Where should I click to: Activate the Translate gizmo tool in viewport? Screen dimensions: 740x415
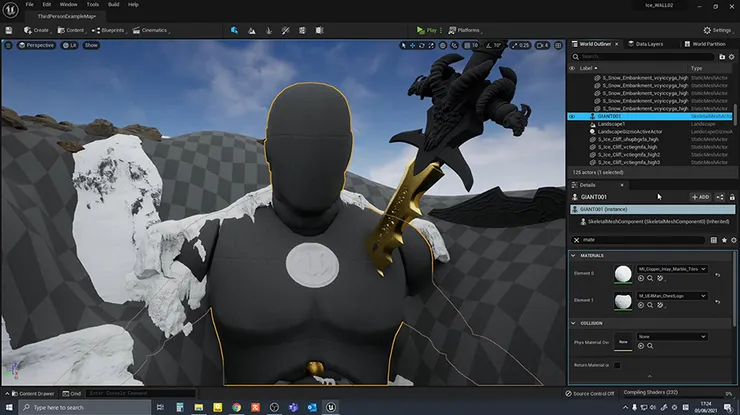(x=412, y=45)
